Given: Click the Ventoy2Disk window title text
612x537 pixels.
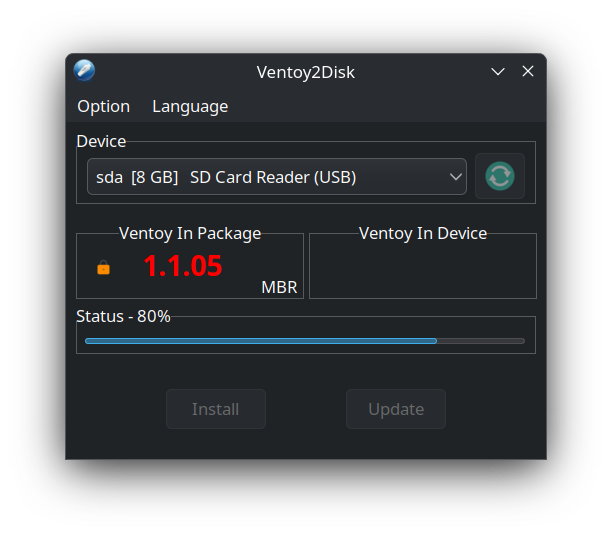Looking at the screenshot, I should point(306,72).
